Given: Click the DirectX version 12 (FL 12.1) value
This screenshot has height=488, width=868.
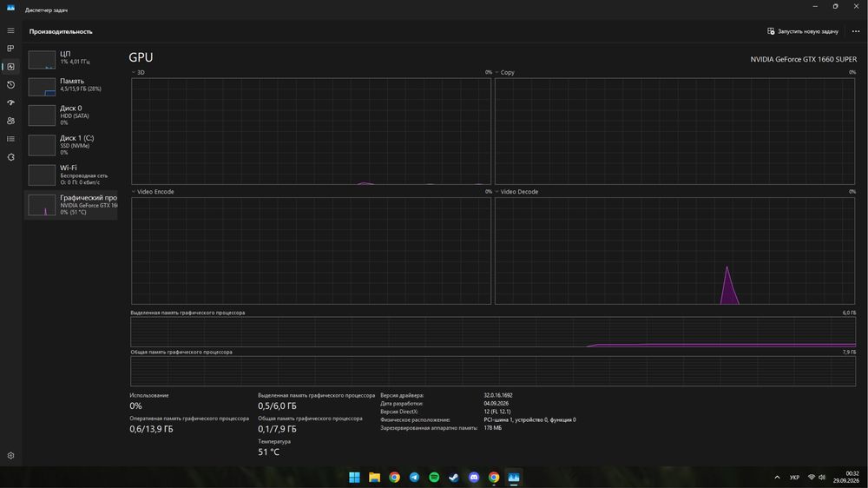Looking at the screenshot, I should 497,412.
